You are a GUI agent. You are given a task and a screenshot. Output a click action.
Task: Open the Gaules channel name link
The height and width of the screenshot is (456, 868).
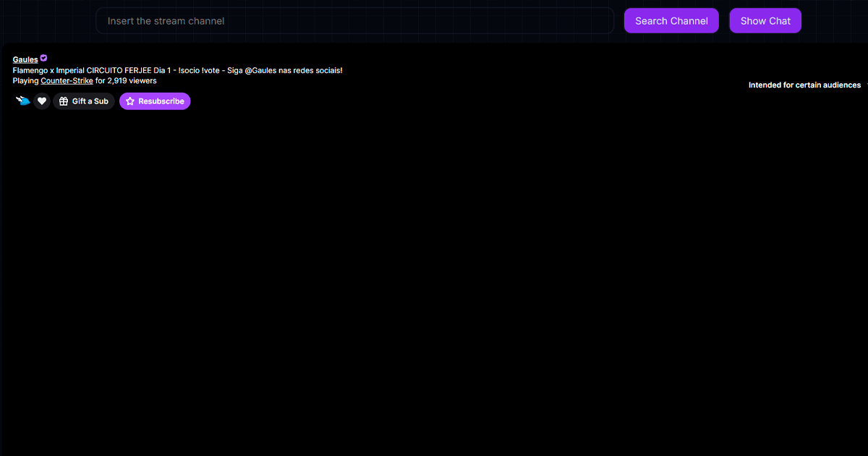[x=25, y=59]
